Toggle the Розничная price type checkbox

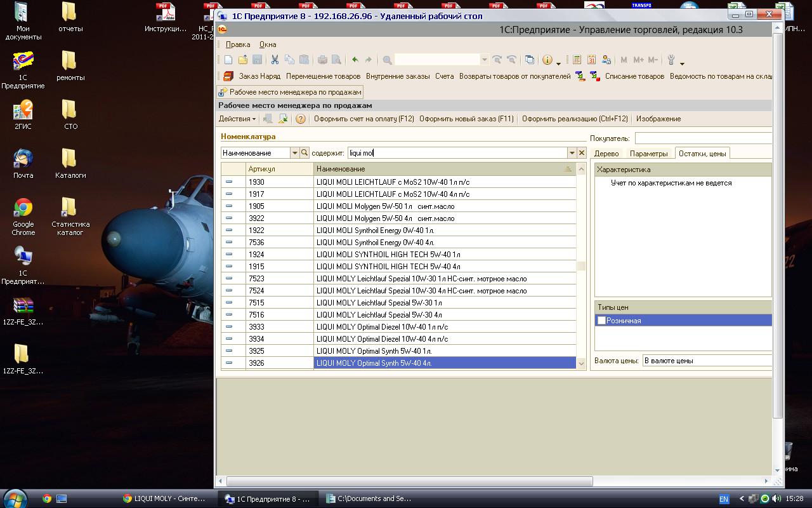(x=601, y=321)
